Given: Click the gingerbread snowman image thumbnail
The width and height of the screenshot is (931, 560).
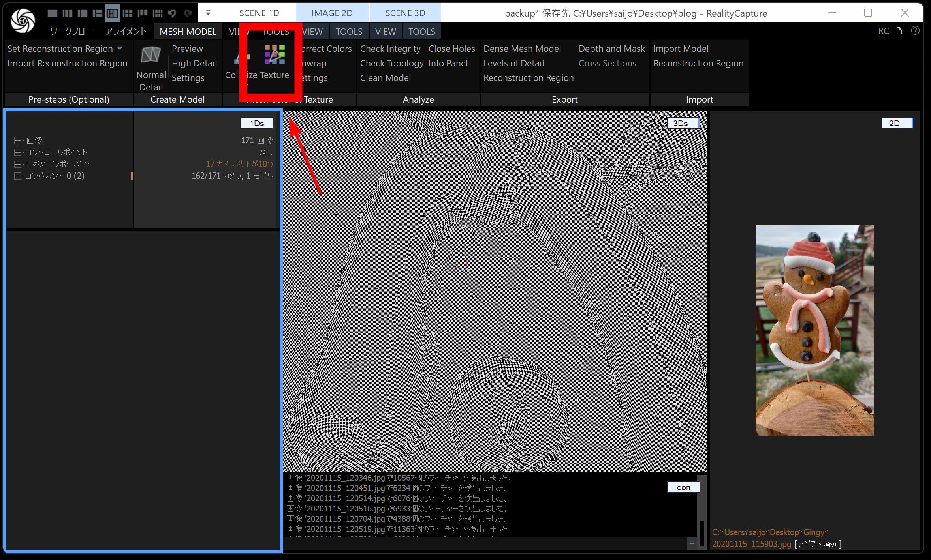Looking at the screenshot, I should (x=814, y=330).
